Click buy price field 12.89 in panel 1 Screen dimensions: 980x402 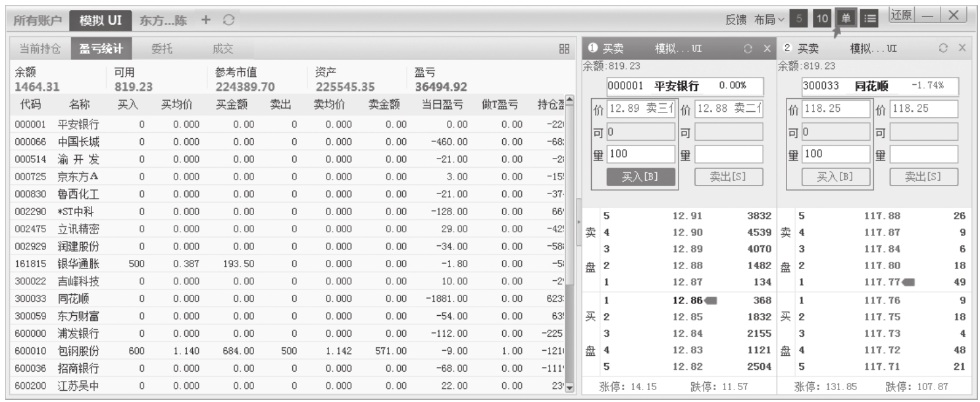tap(640, 109)
